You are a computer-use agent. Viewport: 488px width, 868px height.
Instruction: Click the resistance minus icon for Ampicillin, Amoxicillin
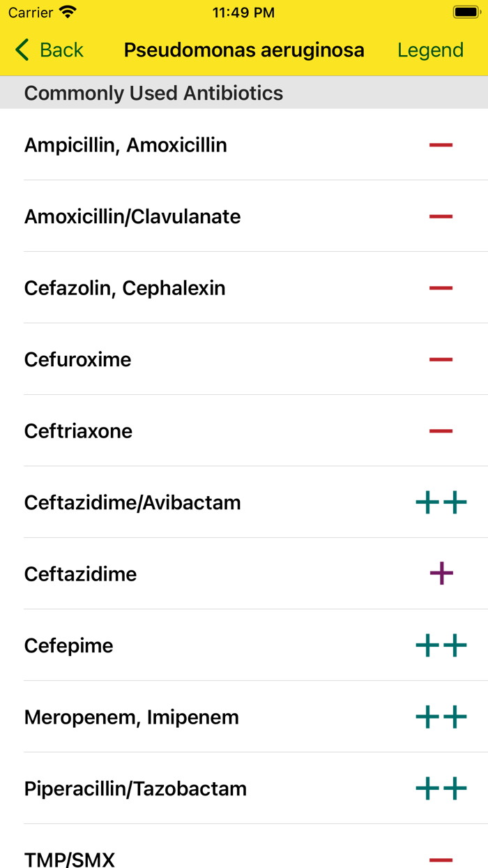click(440, 144)
